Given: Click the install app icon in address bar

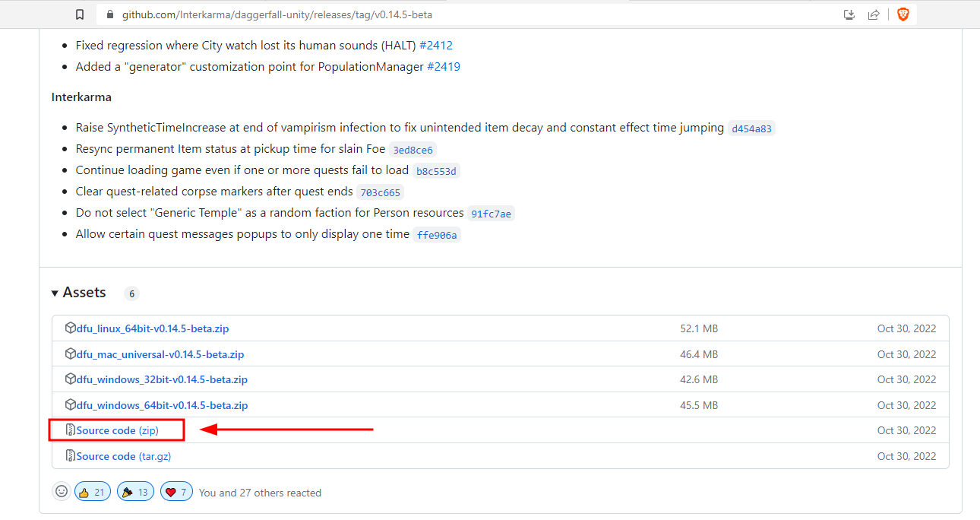Looking at the screenshot, I should (x=850, y=14).
